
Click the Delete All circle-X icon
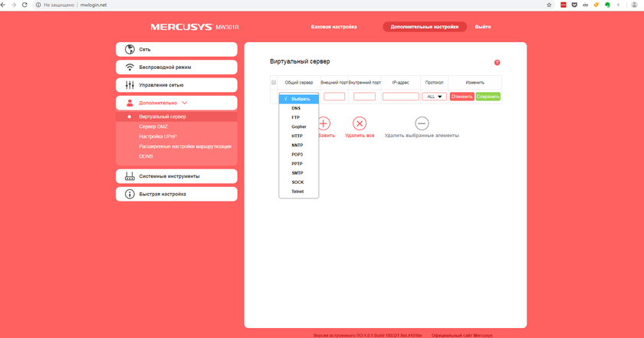click(x=360, y=123)
